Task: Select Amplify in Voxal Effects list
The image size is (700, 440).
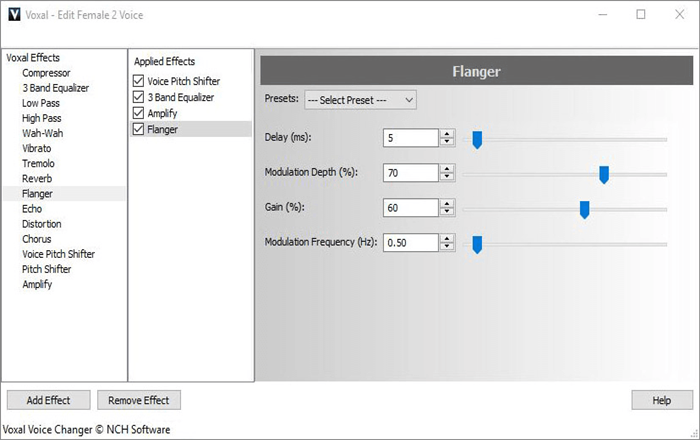Action: click(37, 284)
